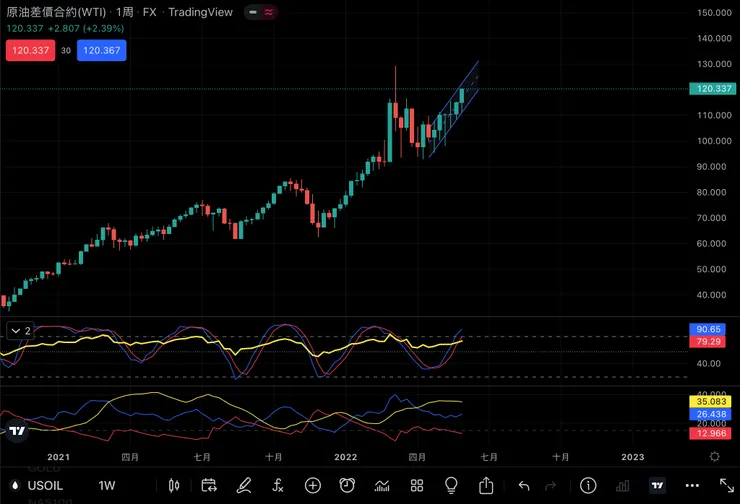Change the 1W timeframe interval
This screenshot has height=504, width=740.
107,485
